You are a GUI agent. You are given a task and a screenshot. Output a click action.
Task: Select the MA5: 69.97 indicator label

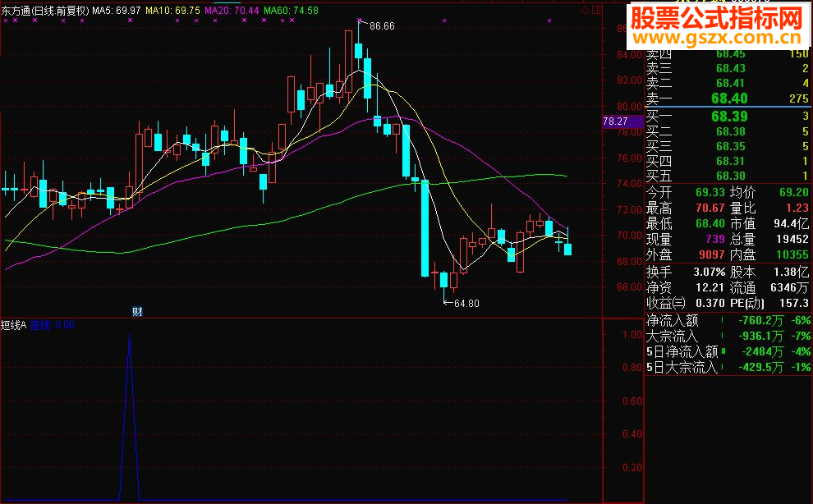117,11
